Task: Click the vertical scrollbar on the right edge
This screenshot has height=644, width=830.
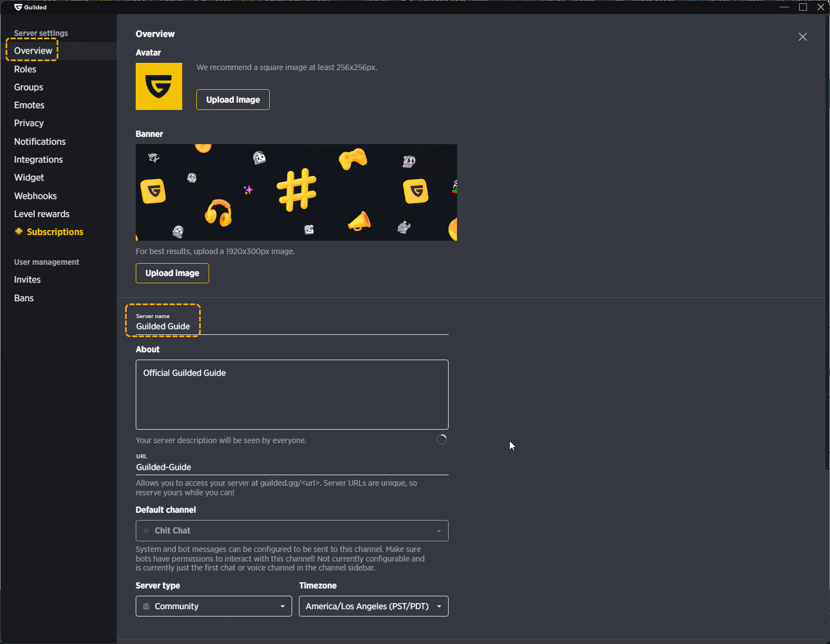Action: tap(827, 241)
